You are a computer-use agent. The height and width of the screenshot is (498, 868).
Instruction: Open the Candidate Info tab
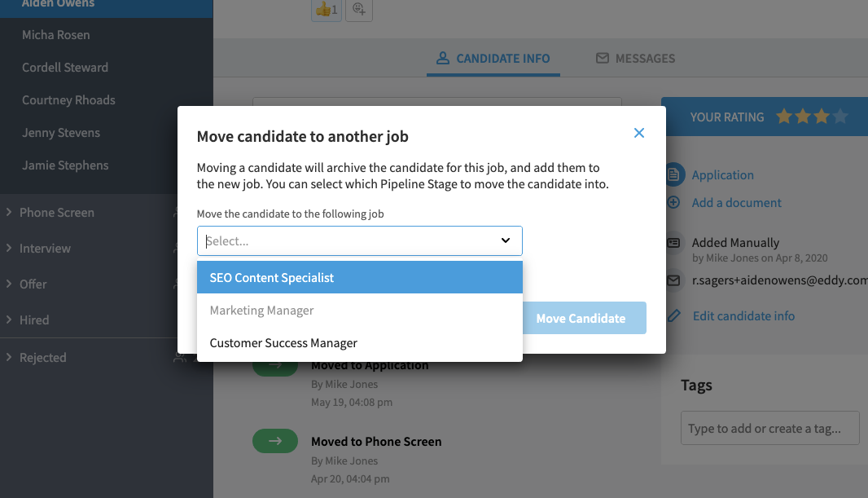[493, 58]
